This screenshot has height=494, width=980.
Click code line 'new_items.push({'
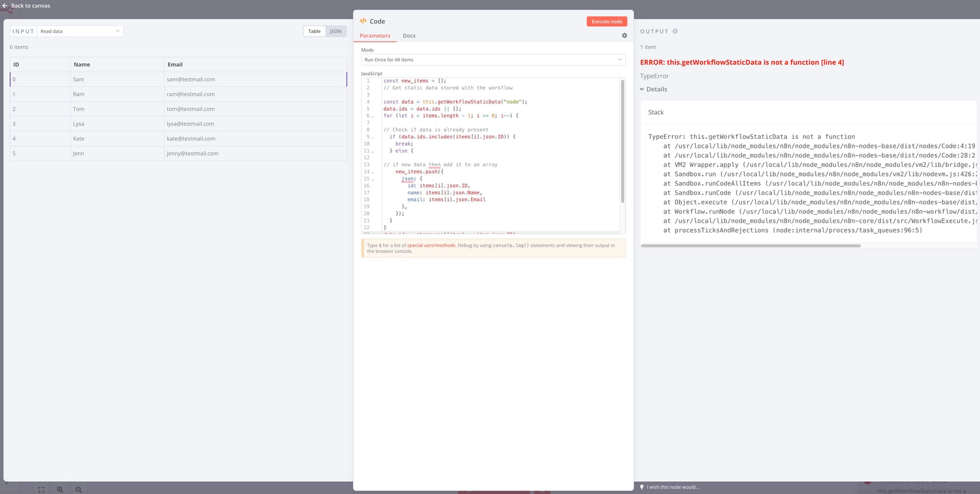[419, 172]
